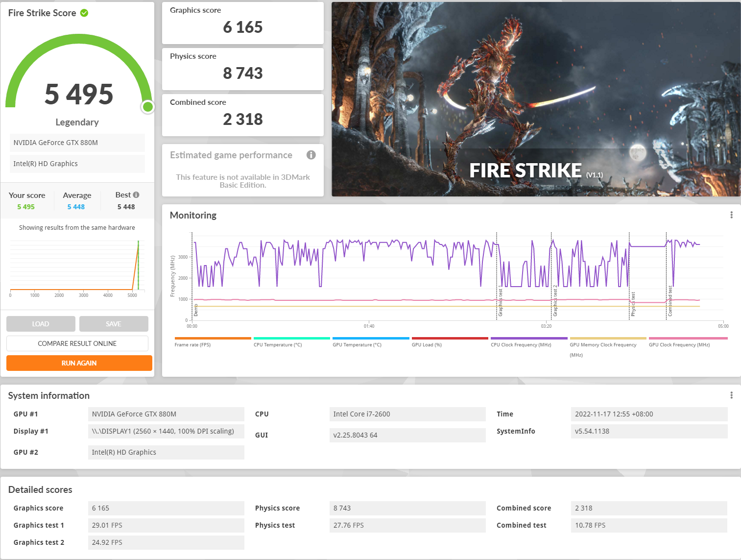Click the info icon beside the Best score label
The height and width of the screenshot is (560, 741).
pyautogui.click(x=136, y=195)
